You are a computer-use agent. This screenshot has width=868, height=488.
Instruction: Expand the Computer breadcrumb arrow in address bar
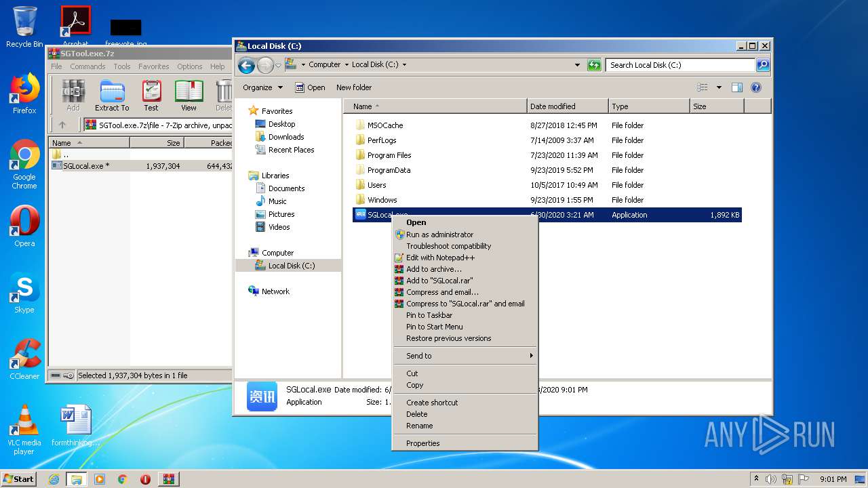[347, 65]
